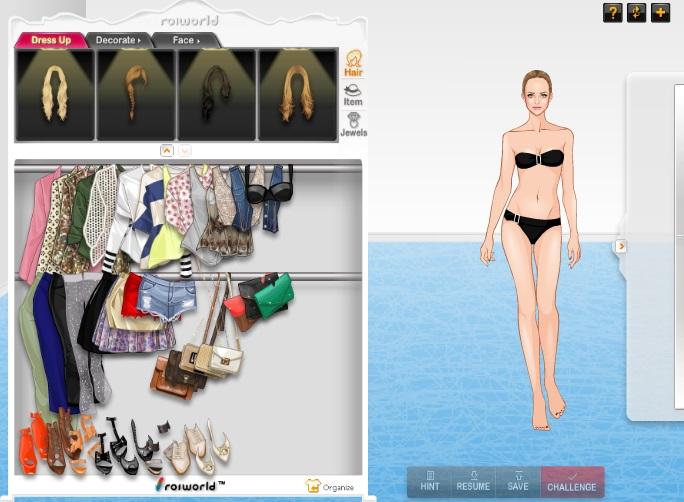Choose the dark black hair thumbnail
684x502 pixels.
[216, 95]
